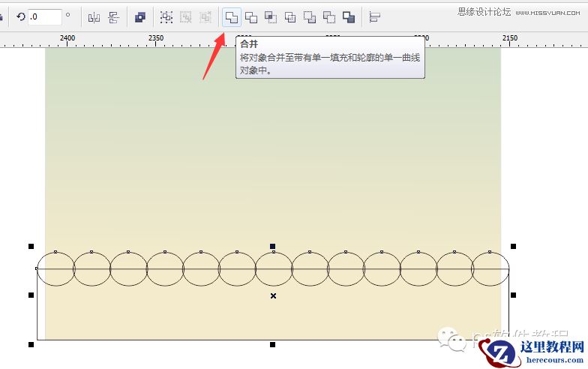Click the Back Minus Front icon
The width and height of the screenshot is (588, 369).
[328, 17]
